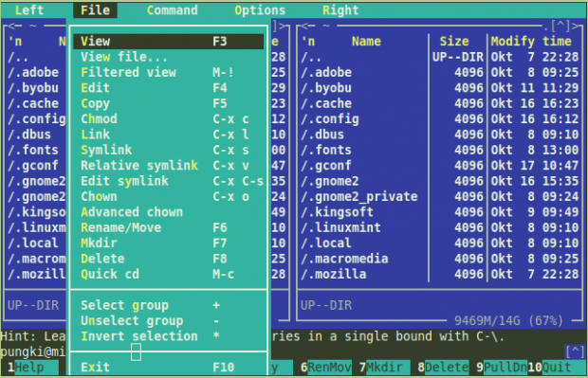
Task: Click the 7Mkdir function key button
Action: point(381,368)
